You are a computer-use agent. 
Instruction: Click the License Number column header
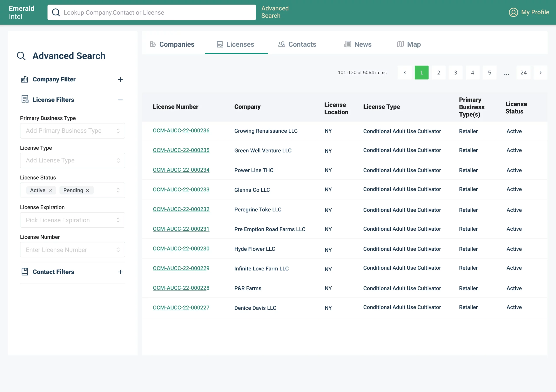175,107
